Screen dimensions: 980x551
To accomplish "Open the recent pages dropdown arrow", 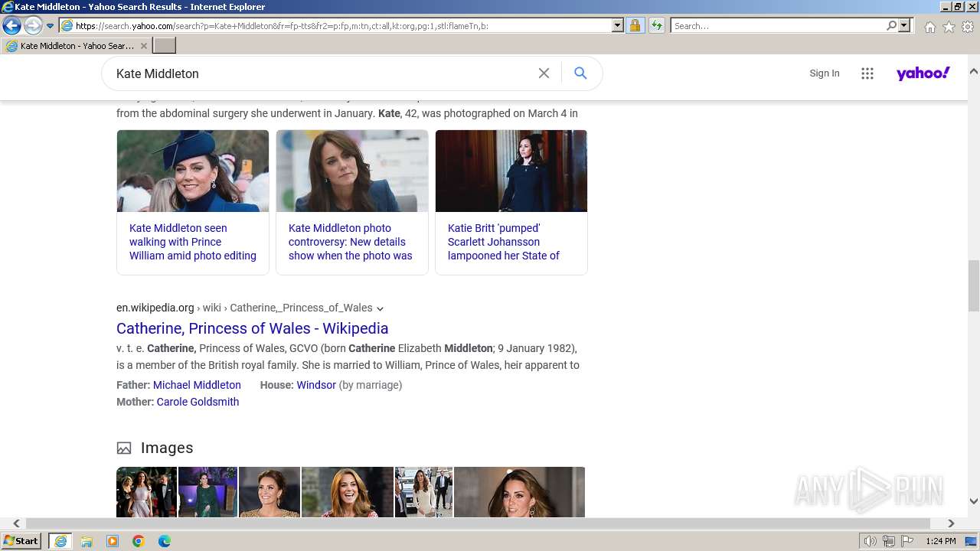I will pyautogui.click(x=50, y=26).
